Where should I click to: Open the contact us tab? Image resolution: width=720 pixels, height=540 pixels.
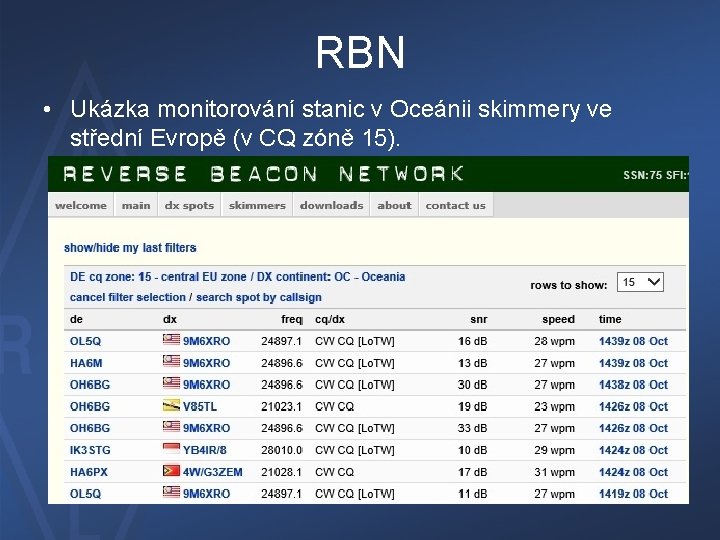pyautogui.click(x=456, y=205)
